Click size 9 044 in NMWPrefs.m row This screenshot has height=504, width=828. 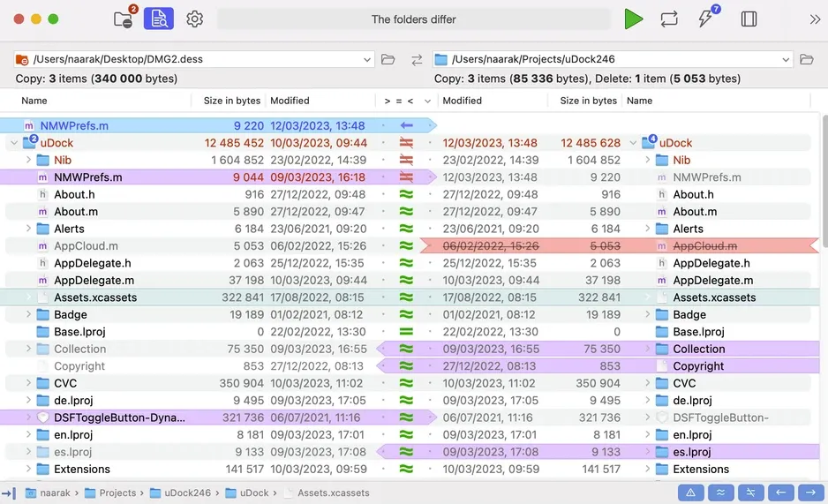pyautogui.click(x=248, y=177)
